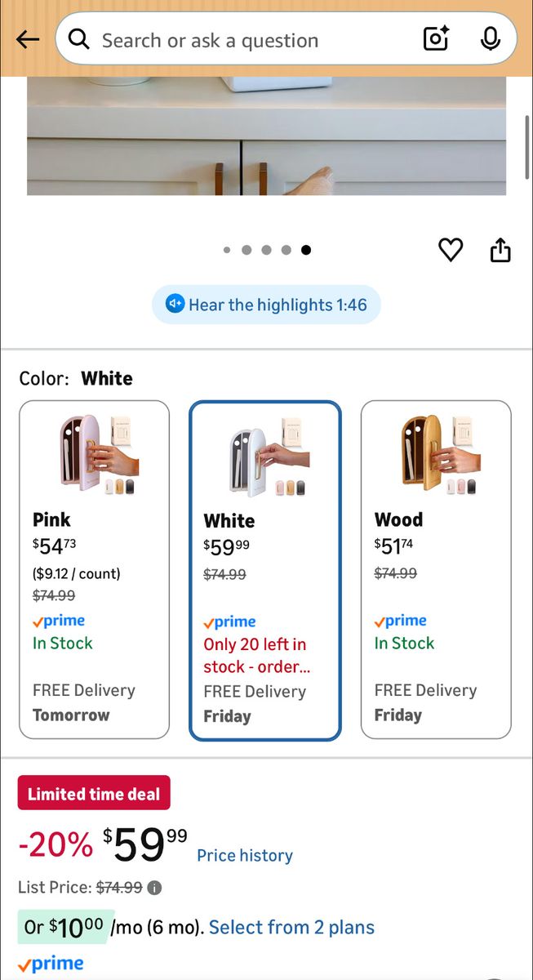Viewport: 533px width, 980px height.
Task: Tap the Wood product thumbnail image
Action: 435,455
